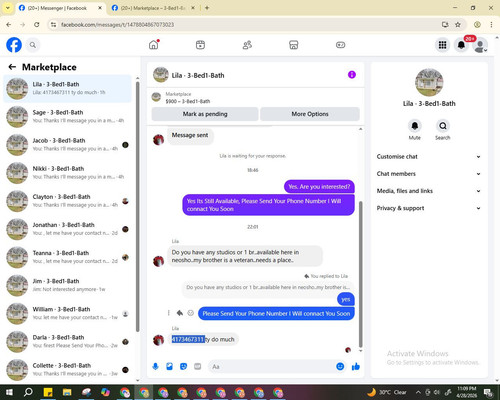The width and height of the screenshot is (500, 400).
Task: Open the Friends icon in top bar
Action: point(247,45)
